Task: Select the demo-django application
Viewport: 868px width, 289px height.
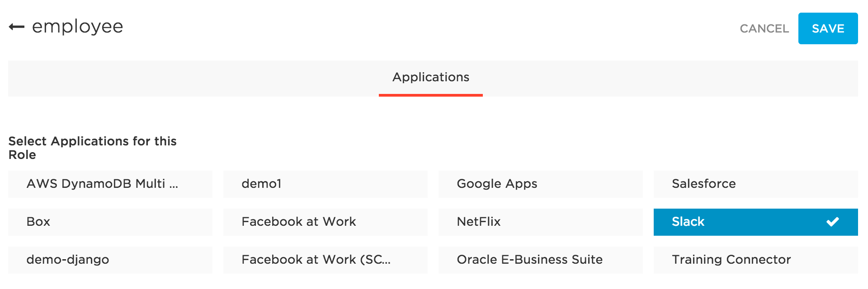Action: 110,260
